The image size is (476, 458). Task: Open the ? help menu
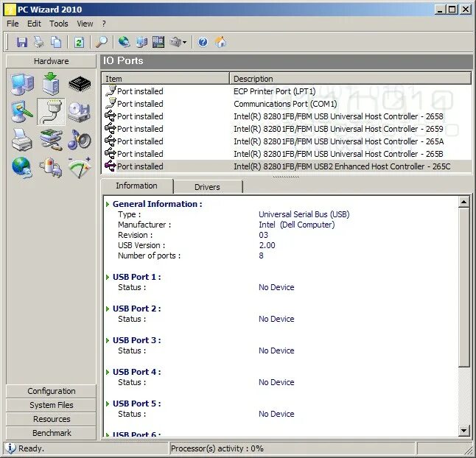click(x=104, y=24)
